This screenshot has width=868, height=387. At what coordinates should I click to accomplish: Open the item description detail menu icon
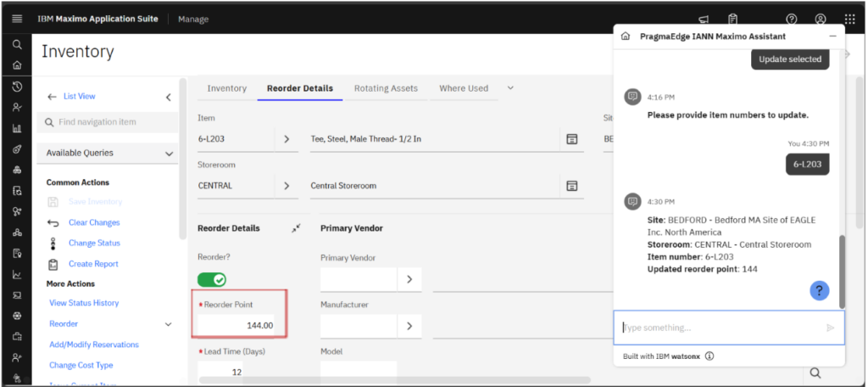point(572,138)
